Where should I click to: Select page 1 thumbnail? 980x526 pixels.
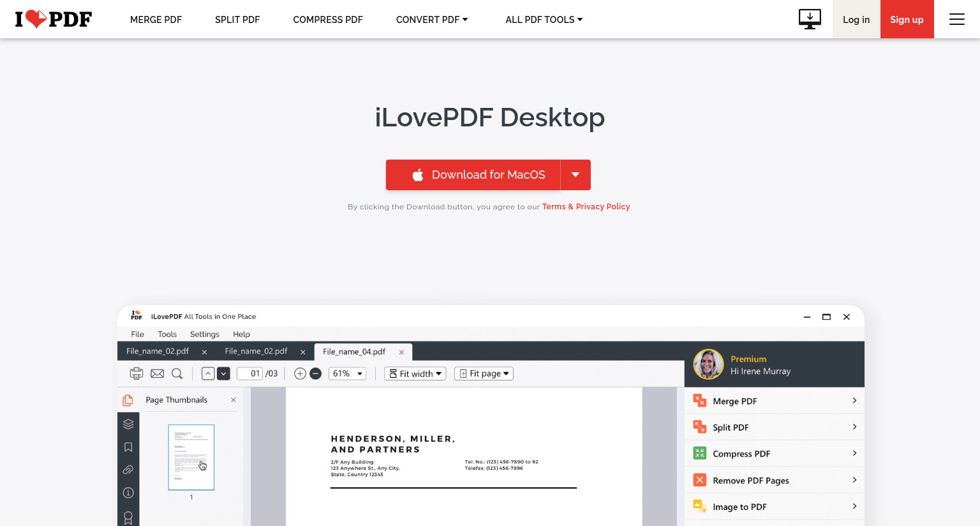pyautogui.click(x=191, y=457)
